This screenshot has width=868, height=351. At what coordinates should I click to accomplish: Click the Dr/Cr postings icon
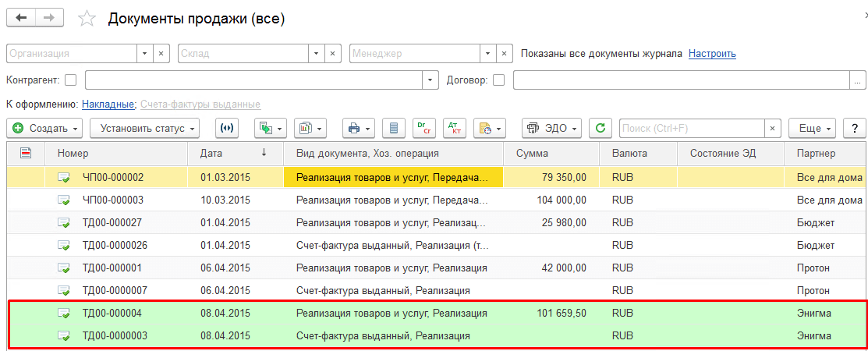click(424, 128)
